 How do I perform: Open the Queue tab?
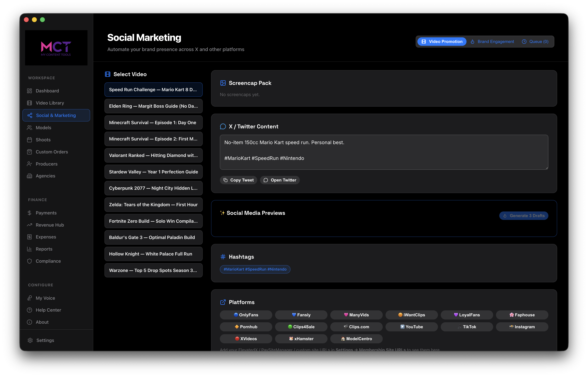pyautogui.click(x=535, y=41)
